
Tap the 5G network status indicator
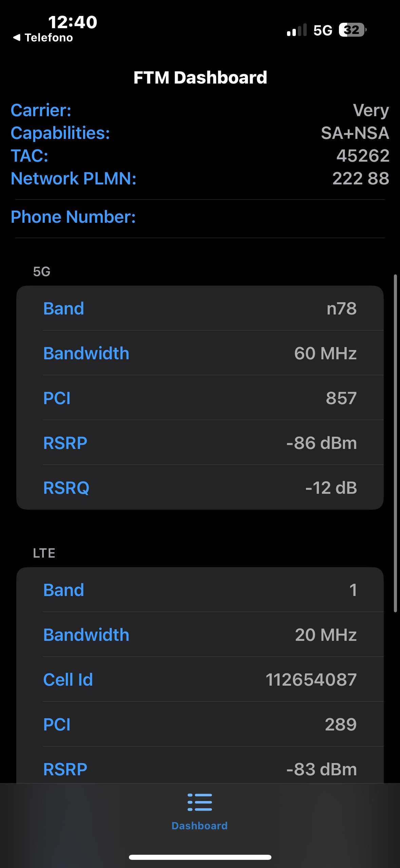(323, 31)
